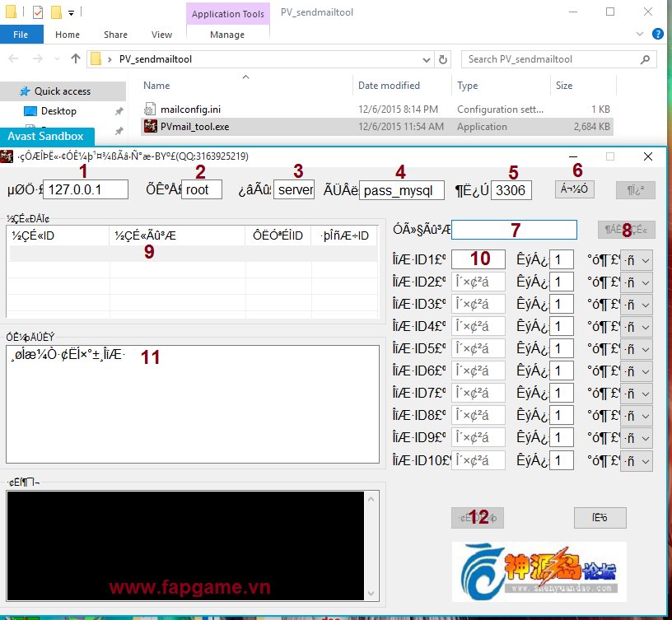This screenshot has width=672, height=620.
Task: Select the mailconfig.ini file
Action: point(376,110)
